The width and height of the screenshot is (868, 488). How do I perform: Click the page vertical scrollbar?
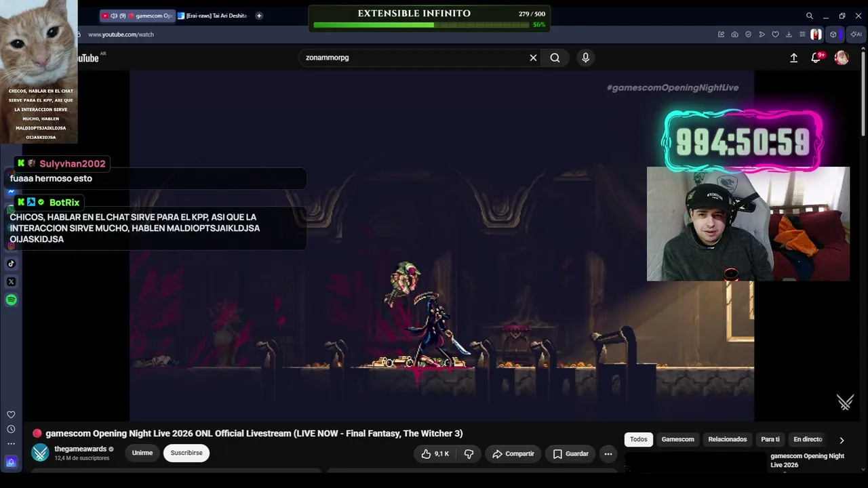point(863,95)
